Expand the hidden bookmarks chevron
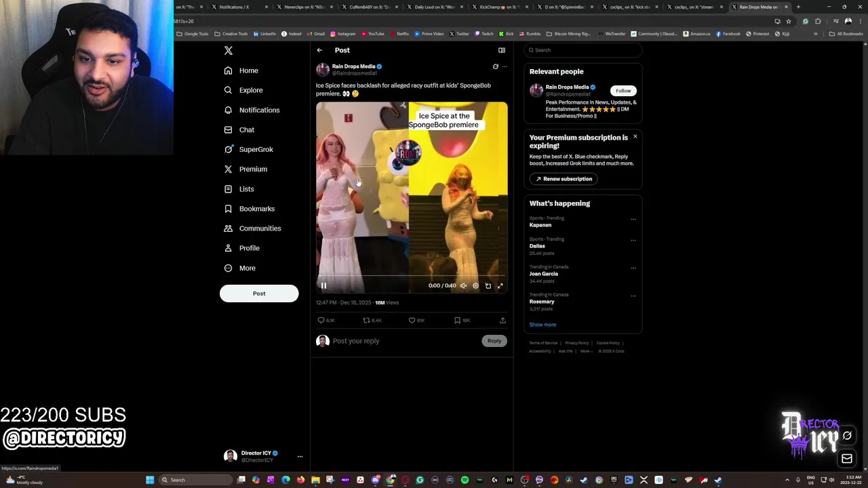Image resolution: width=868 pixels, height=488 pixels. tap(816, 34)
